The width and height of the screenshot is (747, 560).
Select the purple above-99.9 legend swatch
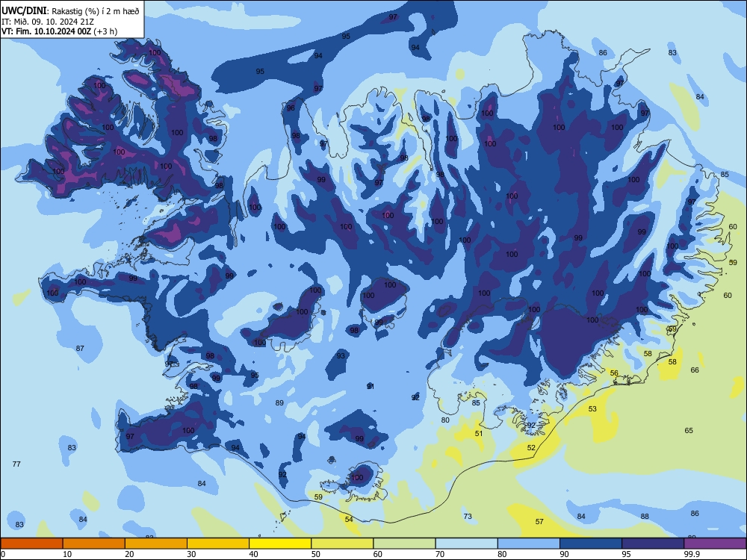[715, 544]
